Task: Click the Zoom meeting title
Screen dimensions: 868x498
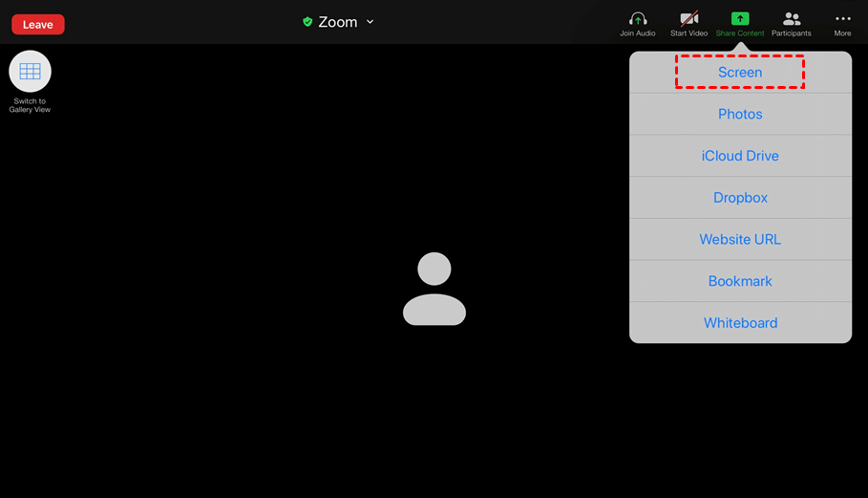Action: 338,22
